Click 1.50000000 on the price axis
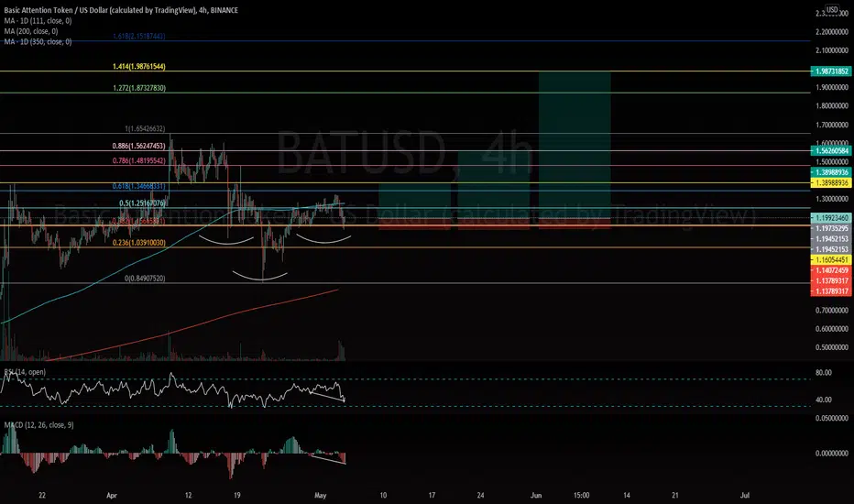Screen dimensions: 854x504 832,162
